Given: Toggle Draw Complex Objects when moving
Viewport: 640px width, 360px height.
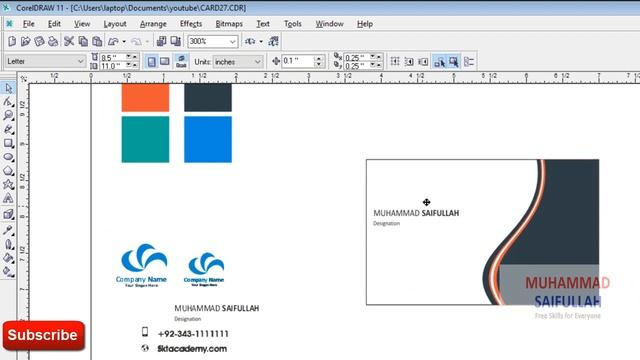Looking at the screenshot, I should [x=440, y=62].
